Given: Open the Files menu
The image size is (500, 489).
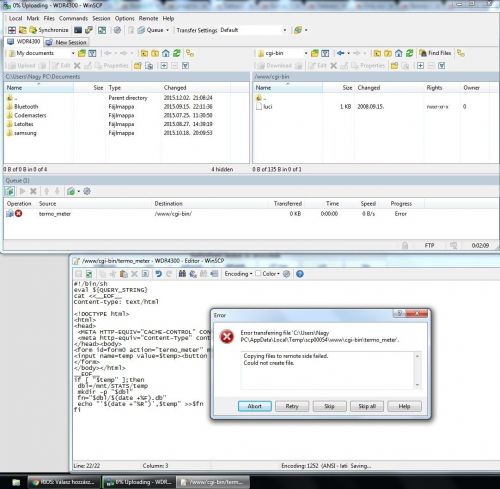Looking at the screenshot, I should click(49, 18).
